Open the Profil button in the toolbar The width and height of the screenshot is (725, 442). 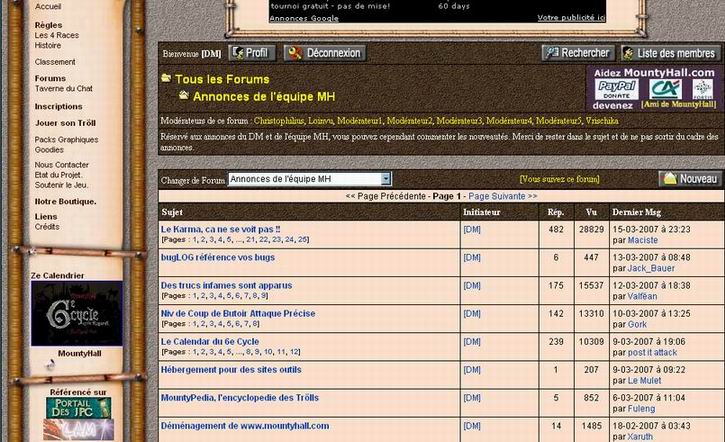[x=252, y=53]
